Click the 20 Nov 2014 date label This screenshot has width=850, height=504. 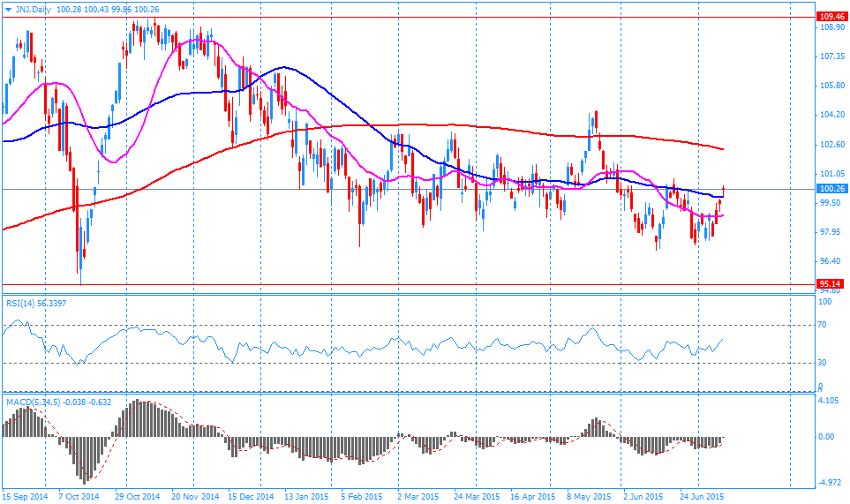[196, 496]
